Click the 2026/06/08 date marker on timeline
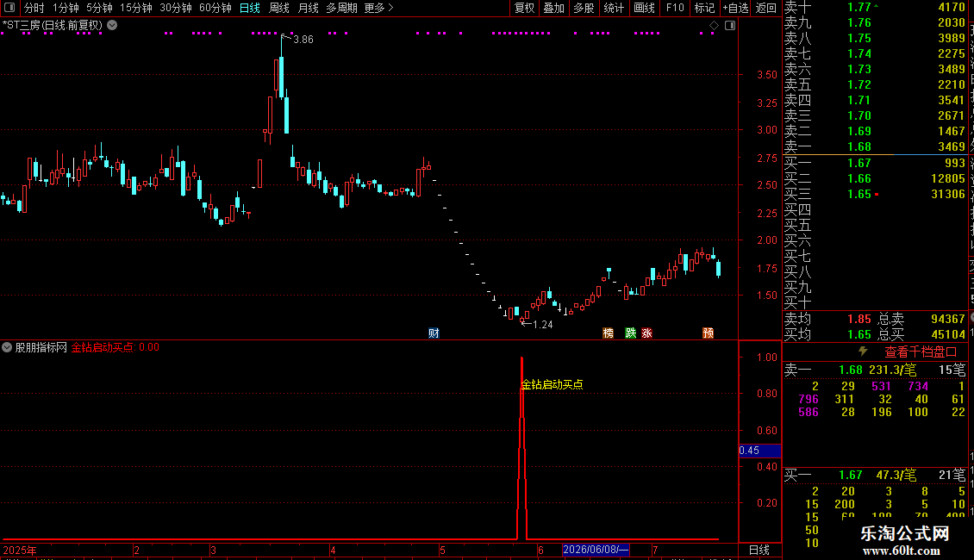Screen dimensions: 974x560 (596, 550)
